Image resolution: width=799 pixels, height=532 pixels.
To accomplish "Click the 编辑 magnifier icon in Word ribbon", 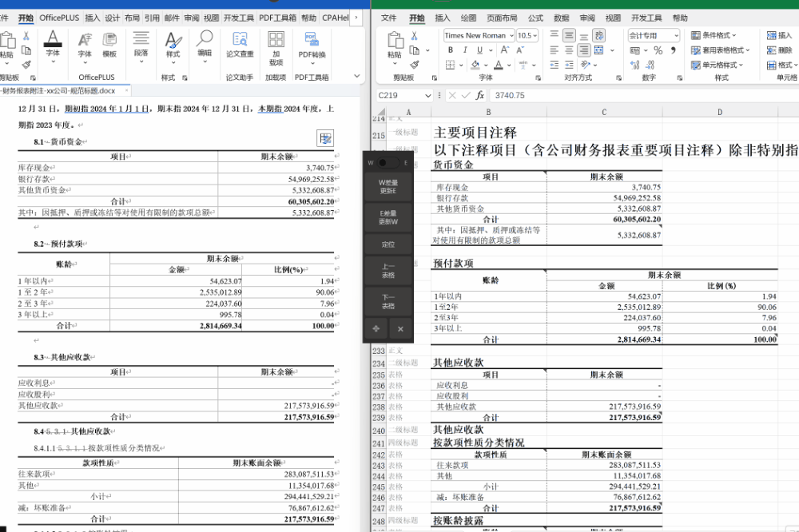I will (x=205, y=38).
